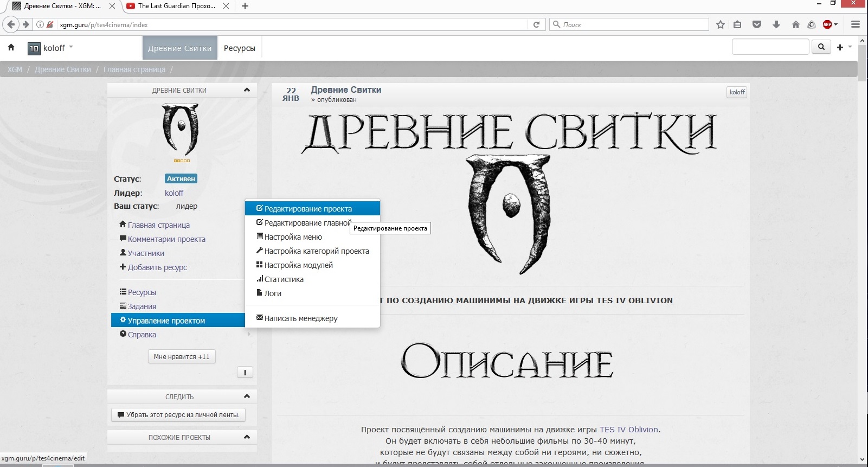Go to the browser home page
The height and width of the screenshot is (467, 868).
pos(795,24)
